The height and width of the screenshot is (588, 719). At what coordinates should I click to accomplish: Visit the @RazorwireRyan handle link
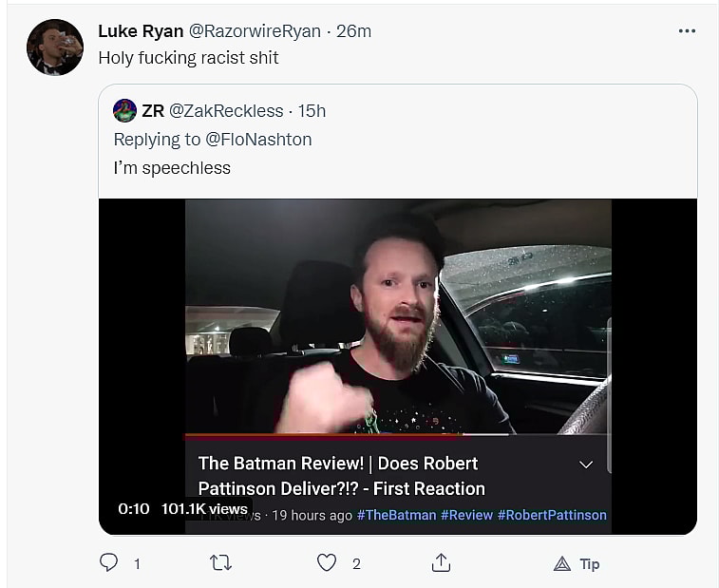[x=255, y=31]
